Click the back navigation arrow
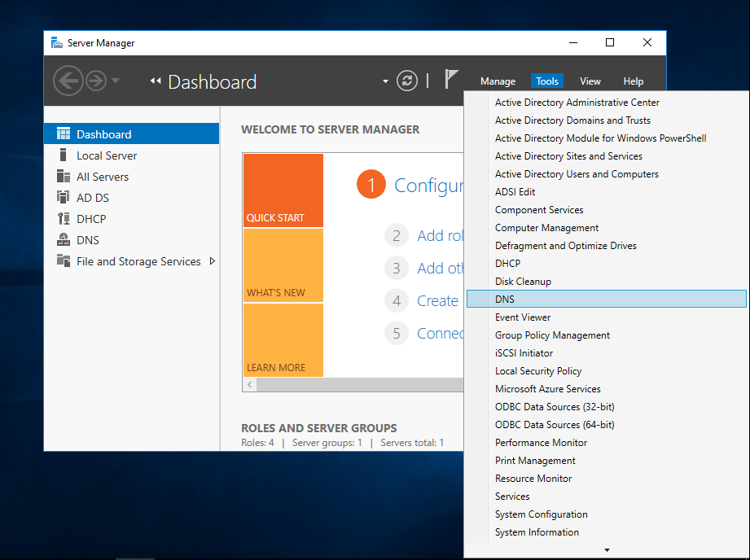 click(x=68, y=81)
